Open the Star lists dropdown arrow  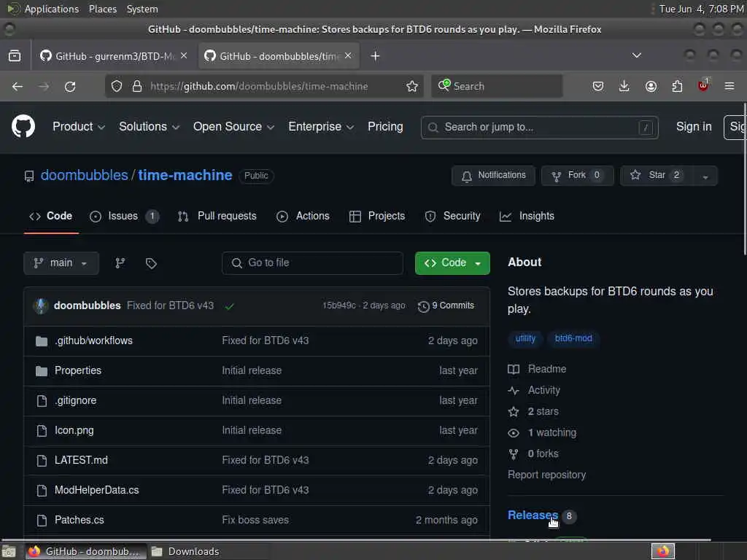[705, 176]
